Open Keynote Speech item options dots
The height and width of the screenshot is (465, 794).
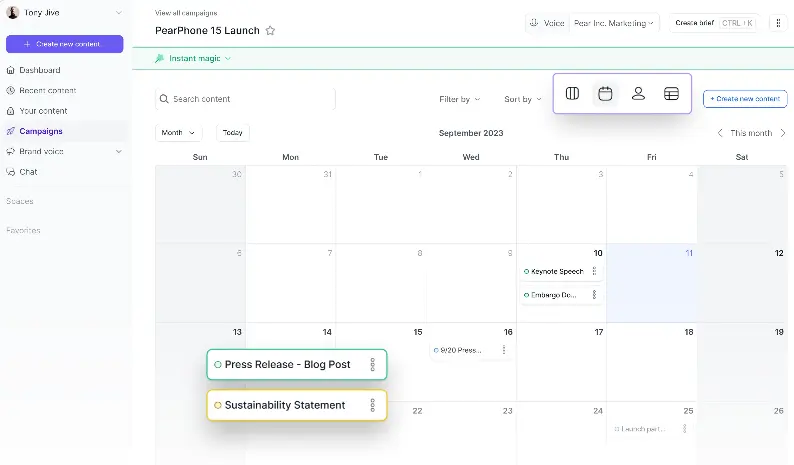coord(594,271)
